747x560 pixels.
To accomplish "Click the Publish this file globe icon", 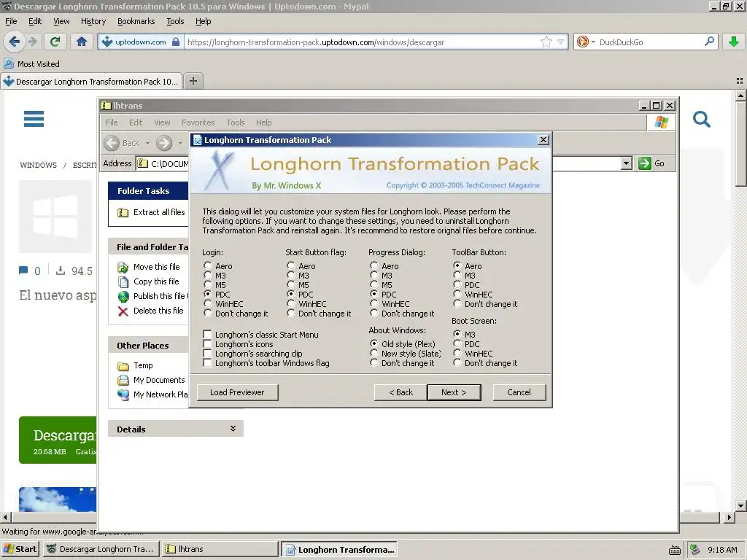I will point(123,297).
